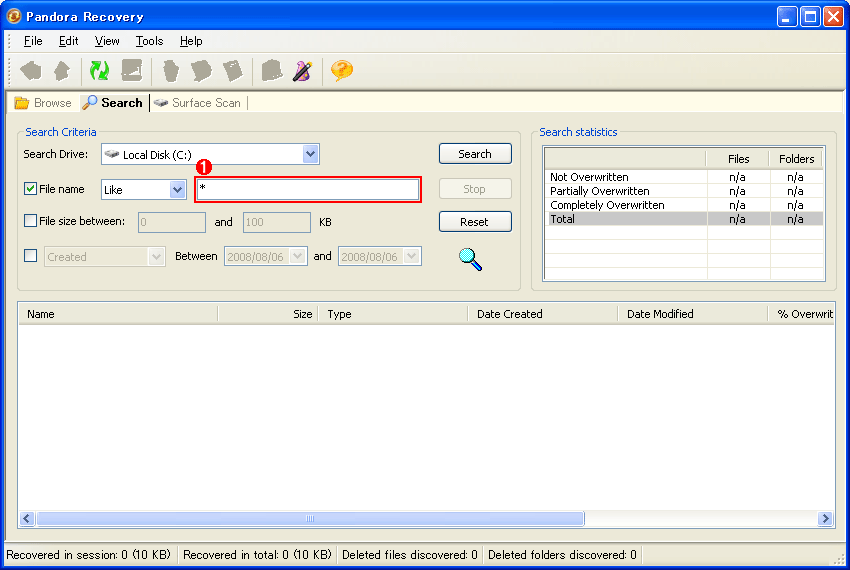
Task: Click the Search button
Action: coord(475,153)
